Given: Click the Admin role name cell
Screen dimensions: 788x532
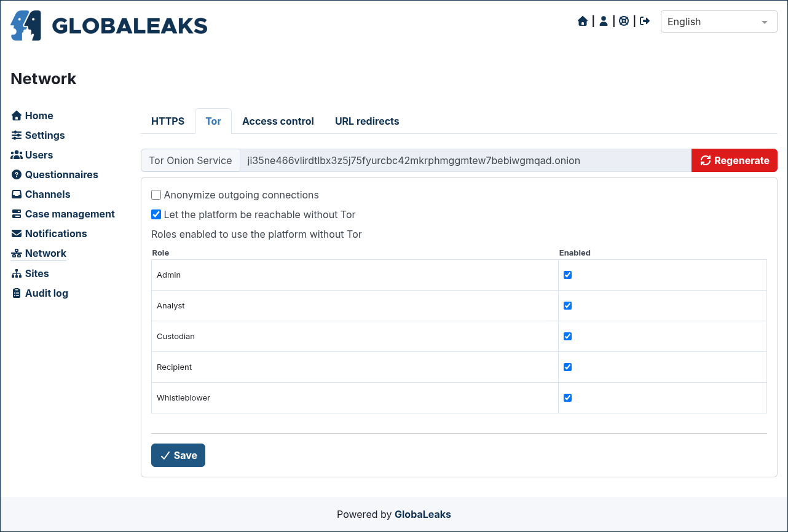Looking at the screenshot, I should coord(355,275).
